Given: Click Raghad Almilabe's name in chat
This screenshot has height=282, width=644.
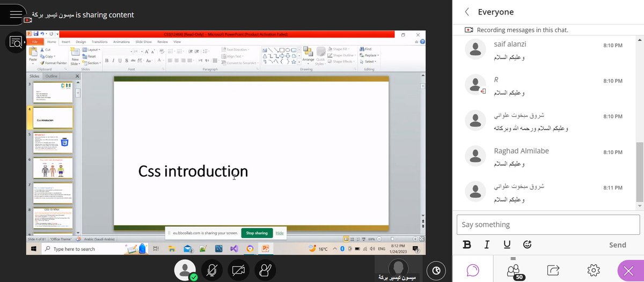Looking at the screenshot, I should [x=521, y=151].
